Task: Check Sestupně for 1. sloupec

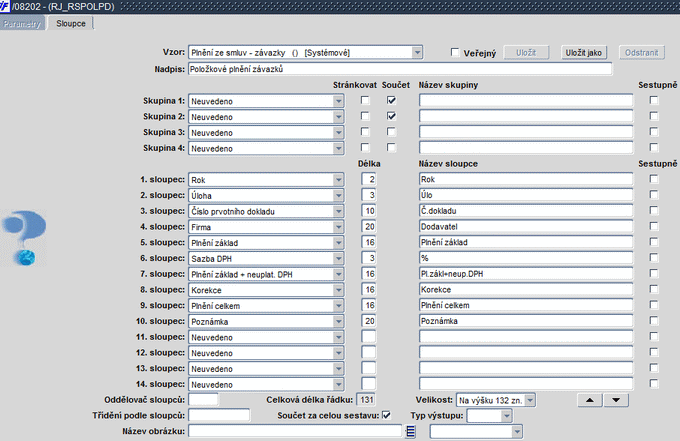Action: pyautogui.click(x=654, y=179)
